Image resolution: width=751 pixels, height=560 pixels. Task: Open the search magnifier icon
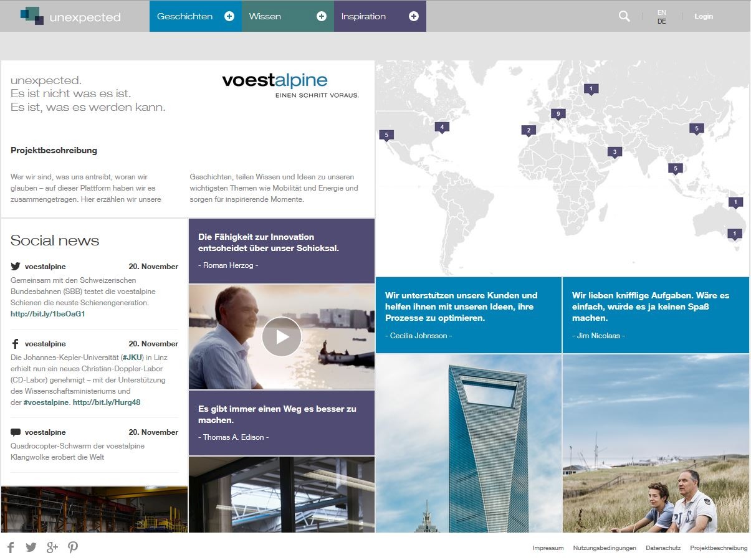click(624, 16)
